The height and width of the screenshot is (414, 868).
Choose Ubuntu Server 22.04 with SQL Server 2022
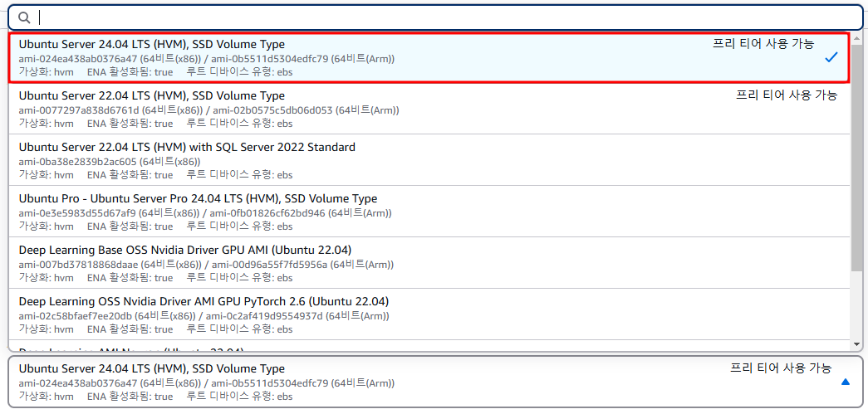[x=429, y=160]
